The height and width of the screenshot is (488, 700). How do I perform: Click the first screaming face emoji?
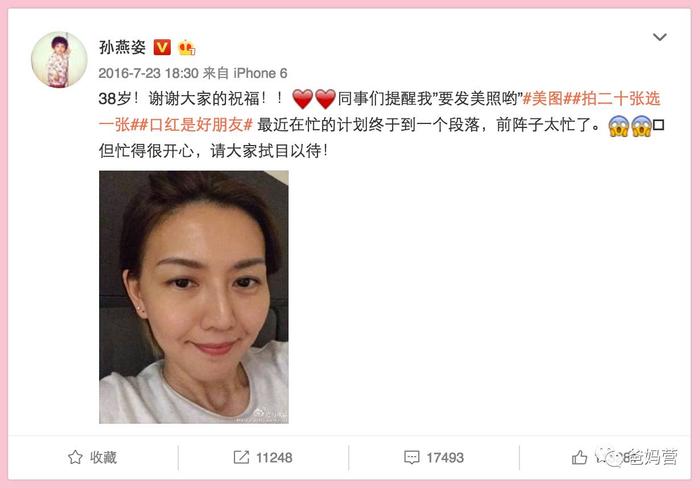618,125
